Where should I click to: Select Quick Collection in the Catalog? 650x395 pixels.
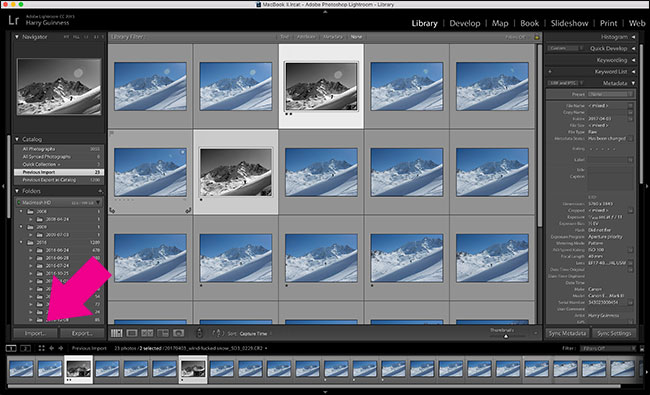59,164
